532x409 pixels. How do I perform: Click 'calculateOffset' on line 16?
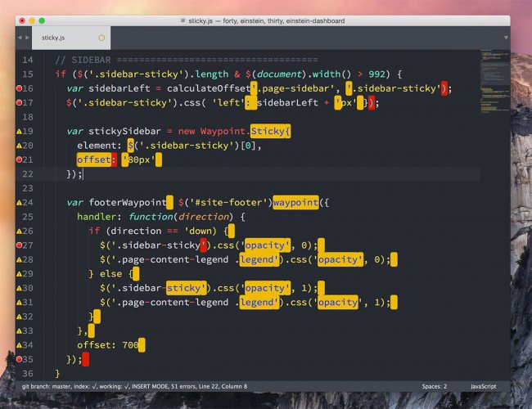[209, 88]
